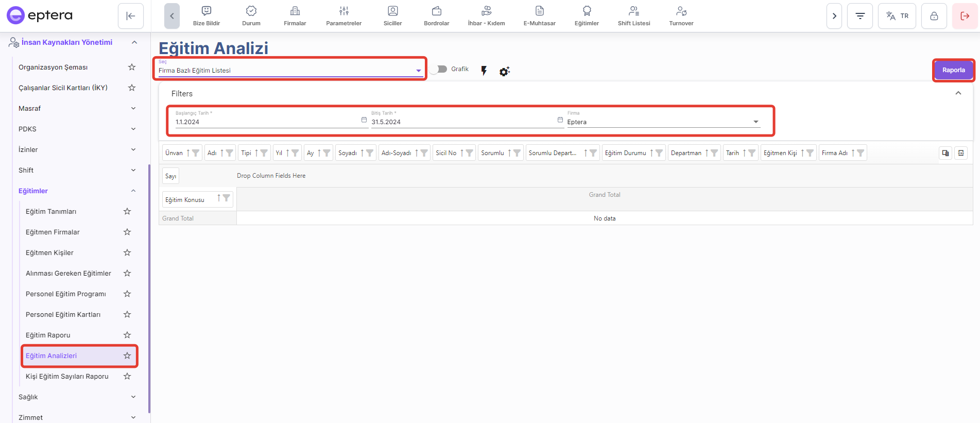Open the gear settings icon near Grafik

[x=504, y=71]
